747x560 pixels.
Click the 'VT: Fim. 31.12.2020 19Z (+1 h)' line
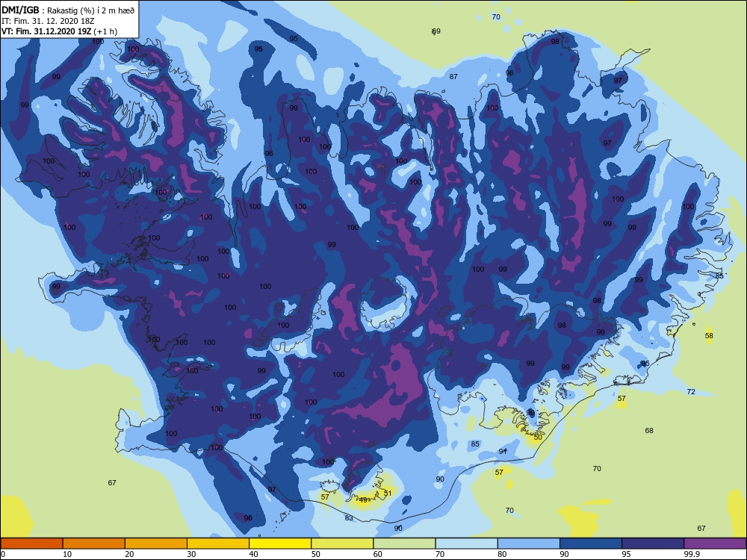pos(59,31)
